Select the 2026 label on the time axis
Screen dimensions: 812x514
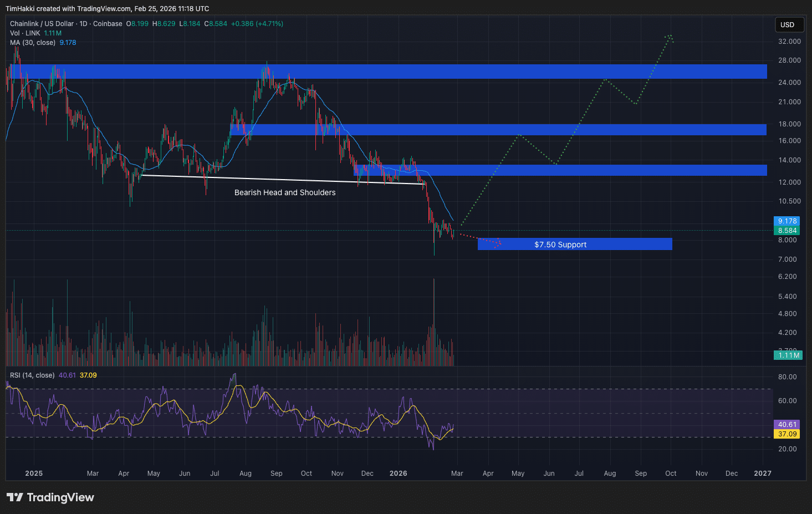coord(398,474)
